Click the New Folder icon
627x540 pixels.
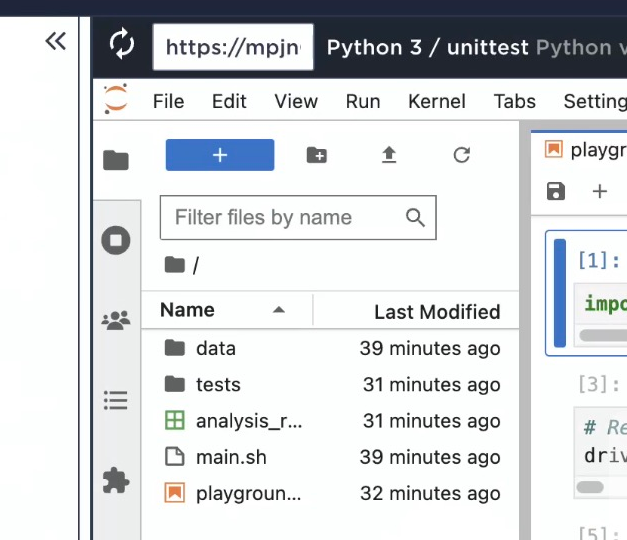point(316,155)
